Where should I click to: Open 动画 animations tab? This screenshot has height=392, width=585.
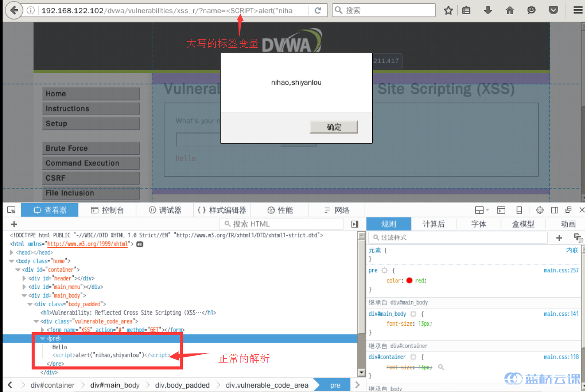pos(568,224)
